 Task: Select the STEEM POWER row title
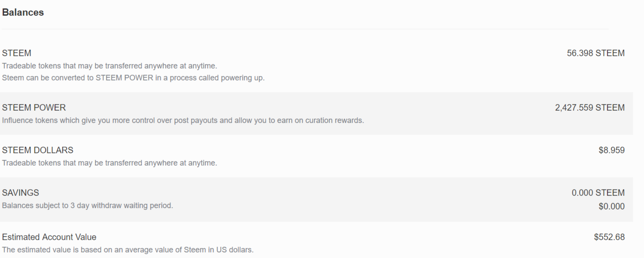(x=34, y=108)
